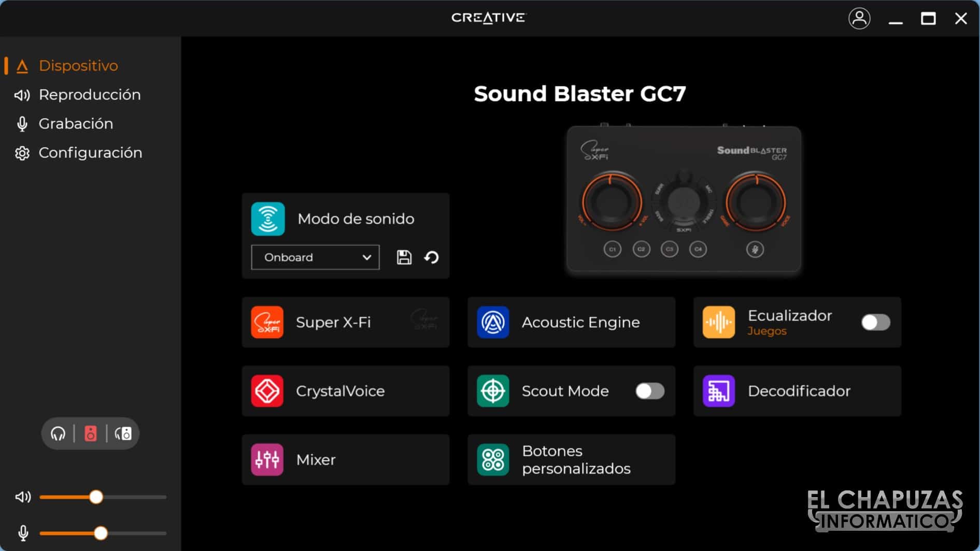
Task: Open the Modo de sonido dropdown
Action: click(x=315, y=257)
